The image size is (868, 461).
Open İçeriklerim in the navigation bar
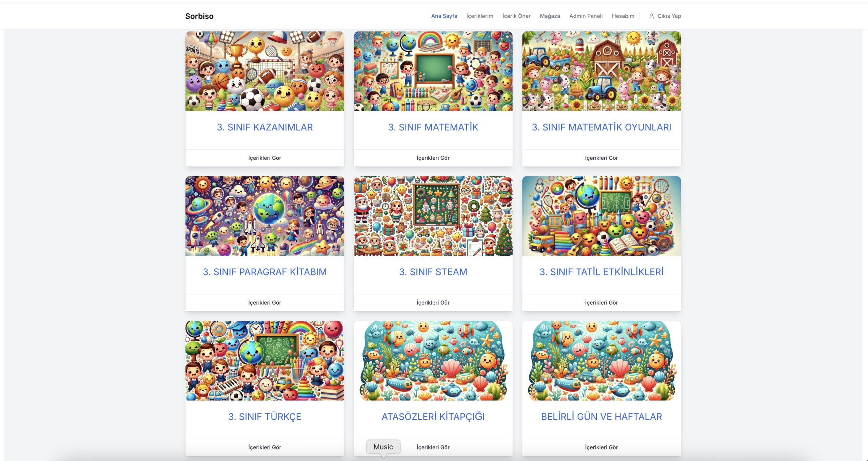[x=479, y=16]
